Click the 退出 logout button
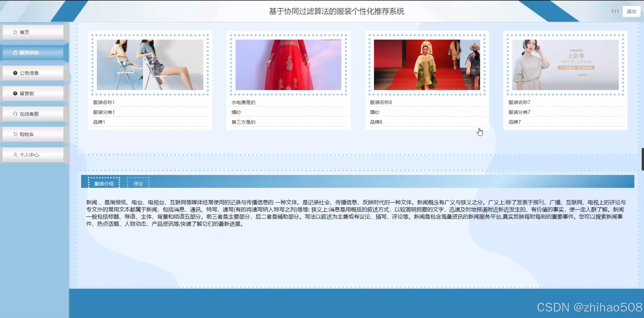Viewport: 644px width, 318px height. click(631, 12)
